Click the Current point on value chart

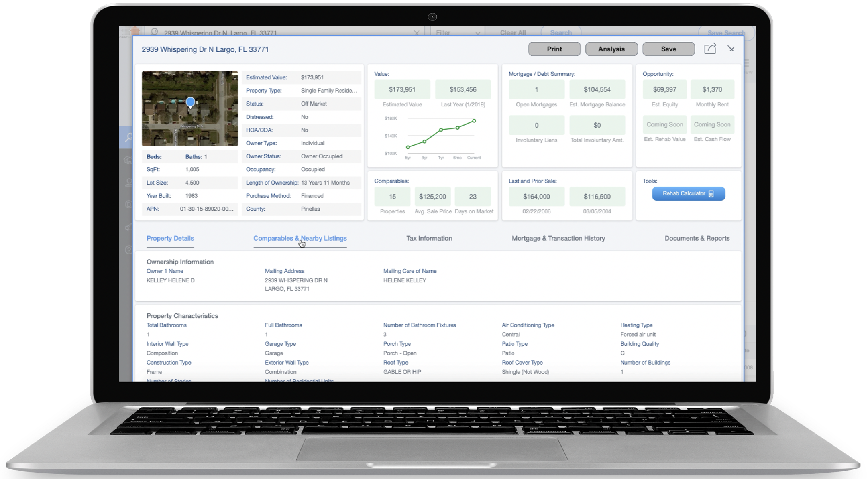[x=474, y=121]
